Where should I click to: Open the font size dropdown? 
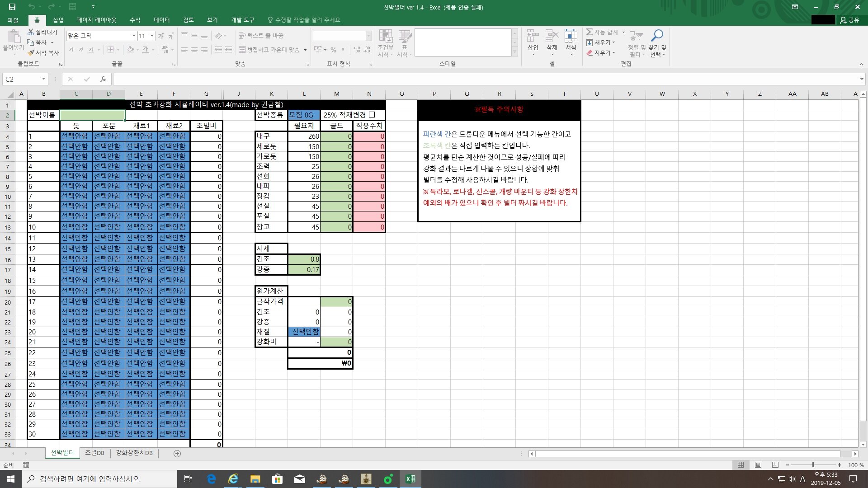(x=152, y=36)
